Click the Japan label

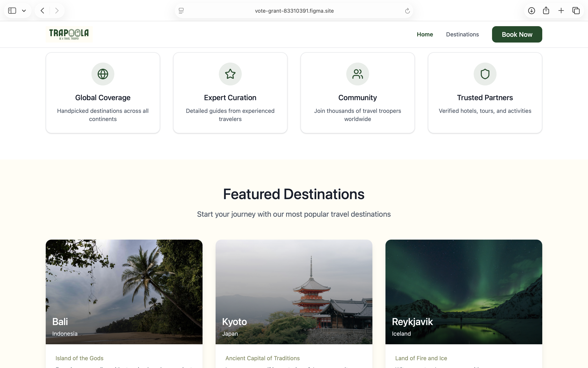click(230, 334)
